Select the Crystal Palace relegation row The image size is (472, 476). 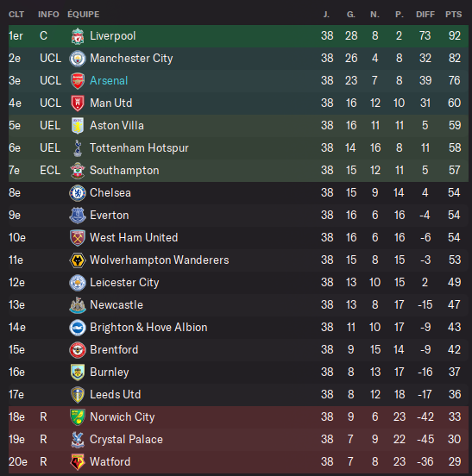[x=238, y=440]
